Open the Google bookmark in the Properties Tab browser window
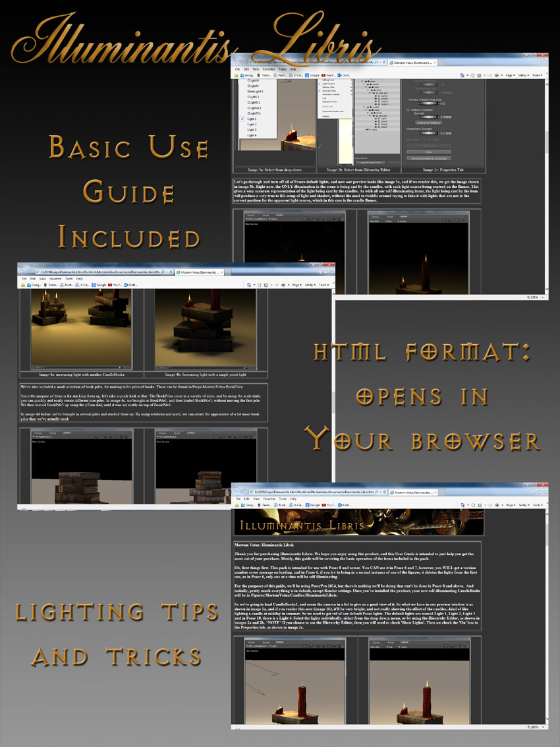This screenshot has height=747, width=560. click(313, 75)
